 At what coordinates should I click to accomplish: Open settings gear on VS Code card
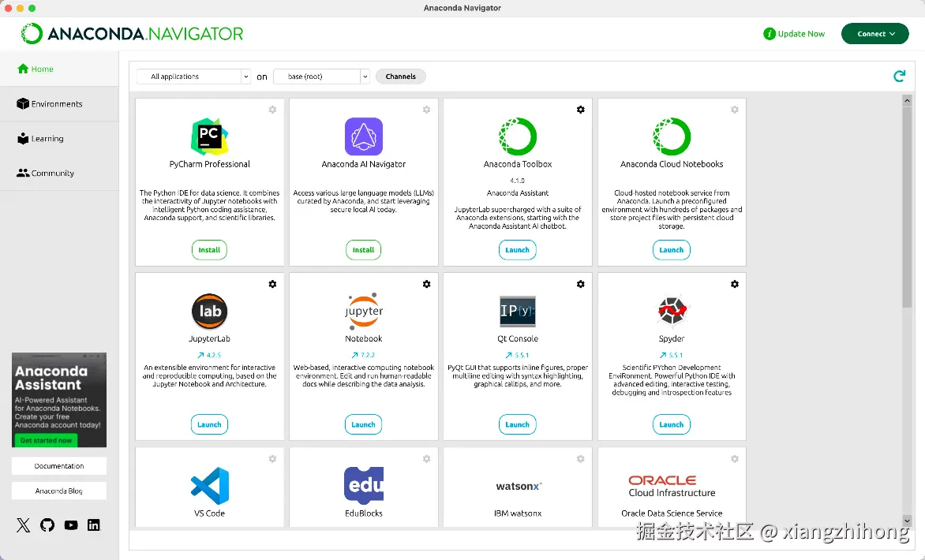[272, 458]
